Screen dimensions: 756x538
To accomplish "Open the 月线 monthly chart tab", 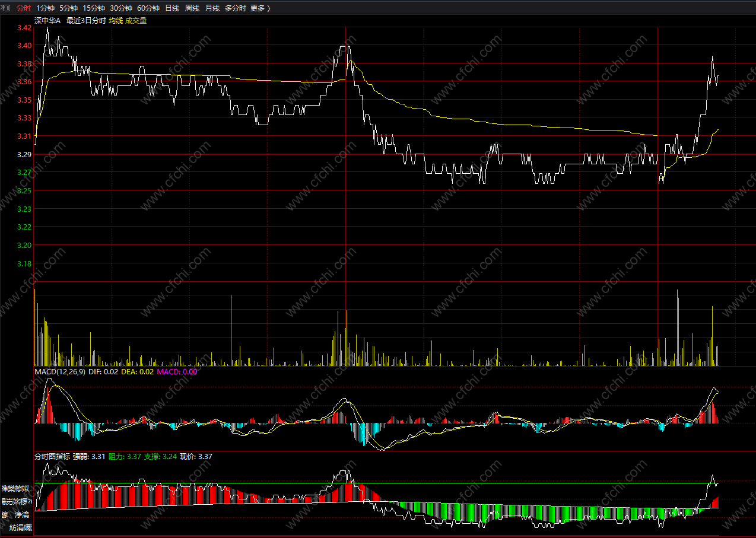I will point(212,8).
